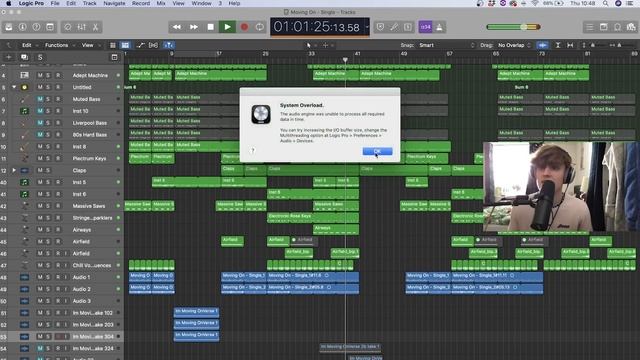
Task: Open the pointer tool menu
Action: tap(310, 45)
